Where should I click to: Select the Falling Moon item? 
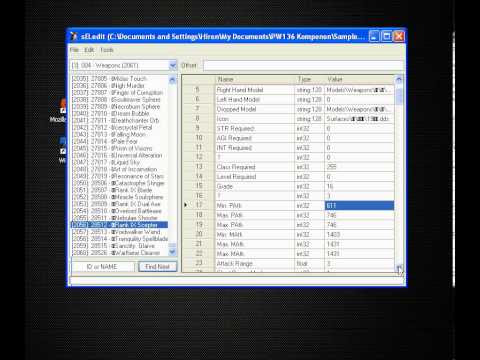(x=119, y=134)
